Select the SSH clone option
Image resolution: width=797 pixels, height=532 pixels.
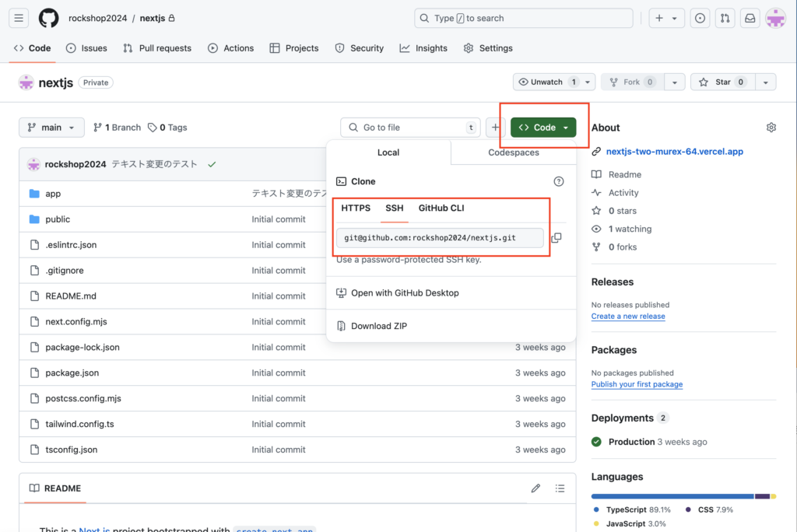(395, 208)
